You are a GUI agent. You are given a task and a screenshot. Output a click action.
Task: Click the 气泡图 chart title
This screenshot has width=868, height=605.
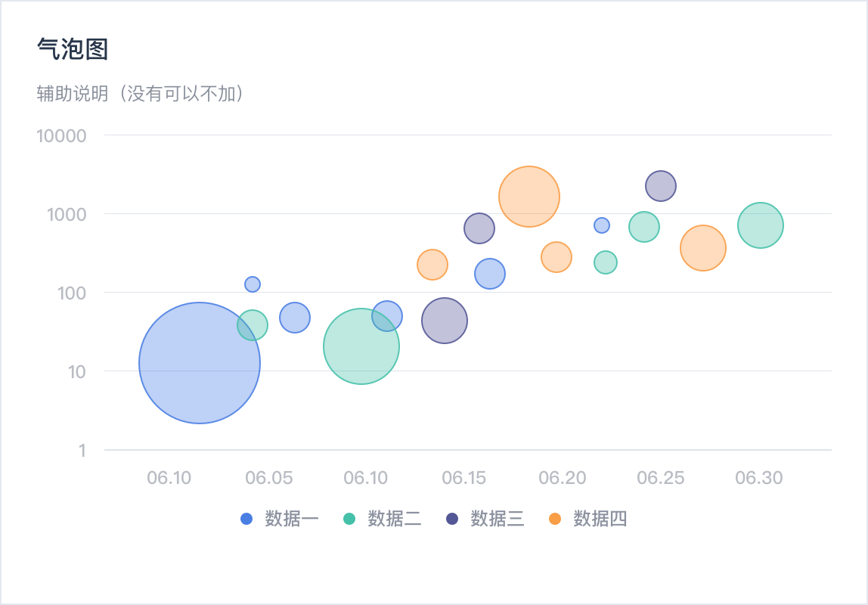click(73, 49)
